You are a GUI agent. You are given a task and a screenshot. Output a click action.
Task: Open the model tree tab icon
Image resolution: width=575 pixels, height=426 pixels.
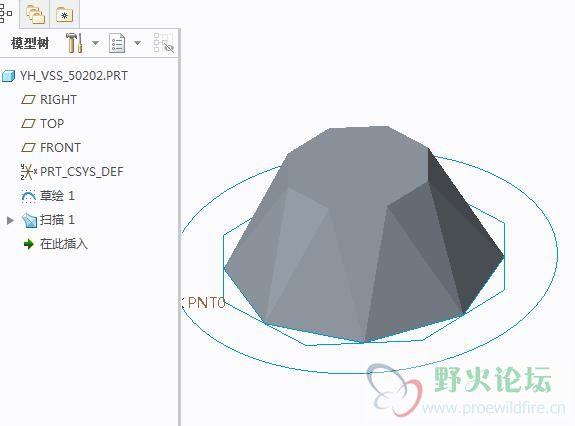coord(6,14)
